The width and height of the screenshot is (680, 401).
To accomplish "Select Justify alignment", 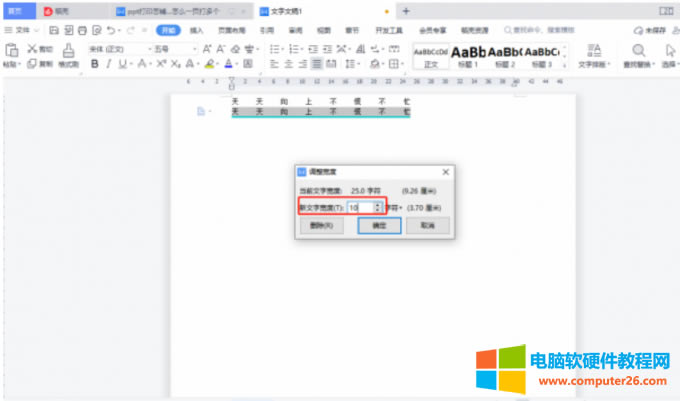I will click(317, 64).
